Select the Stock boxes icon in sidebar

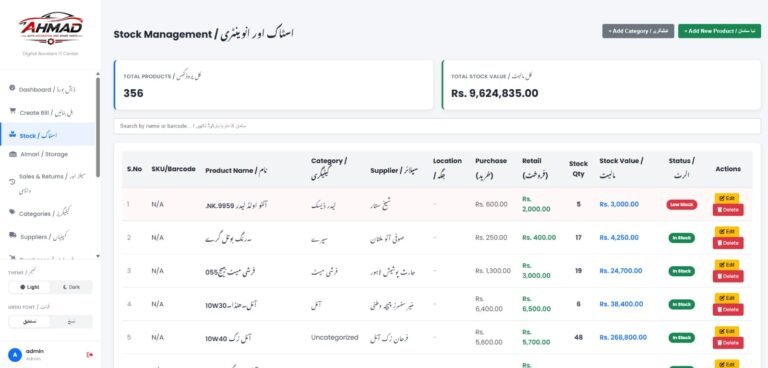[x=13, y=135]
